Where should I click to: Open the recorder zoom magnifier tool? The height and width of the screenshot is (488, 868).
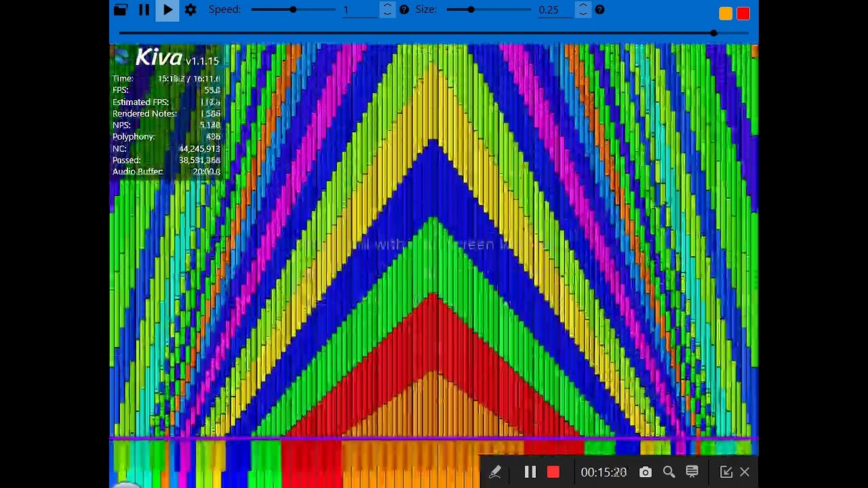tap(669, 472)
